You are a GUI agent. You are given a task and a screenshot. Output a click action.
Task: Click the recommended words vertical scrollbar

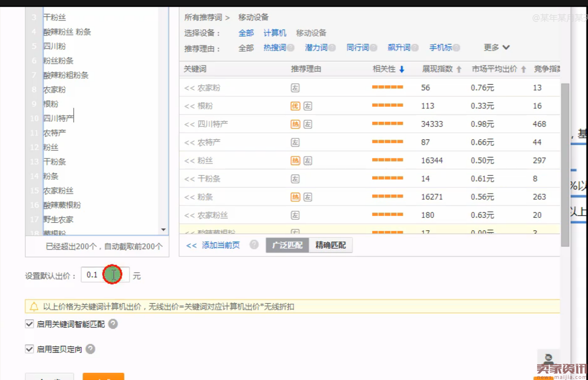point(565,165)
